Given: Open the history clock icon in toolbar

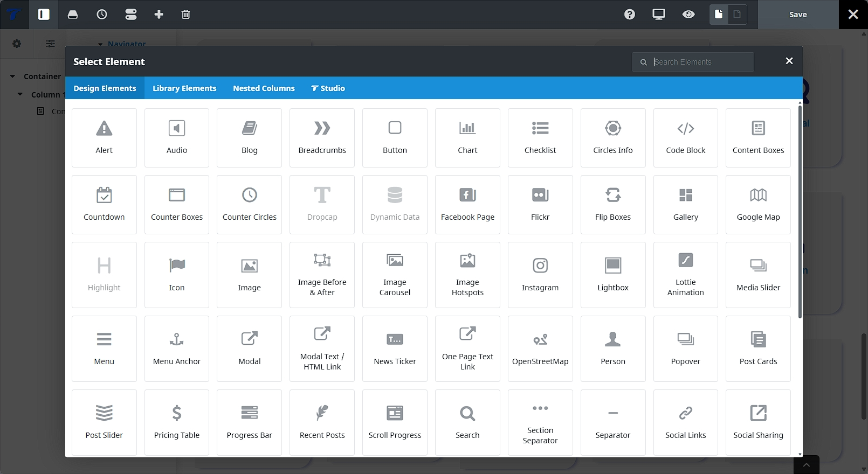Looking at the screenshot, I should click(x=102, y=15).
